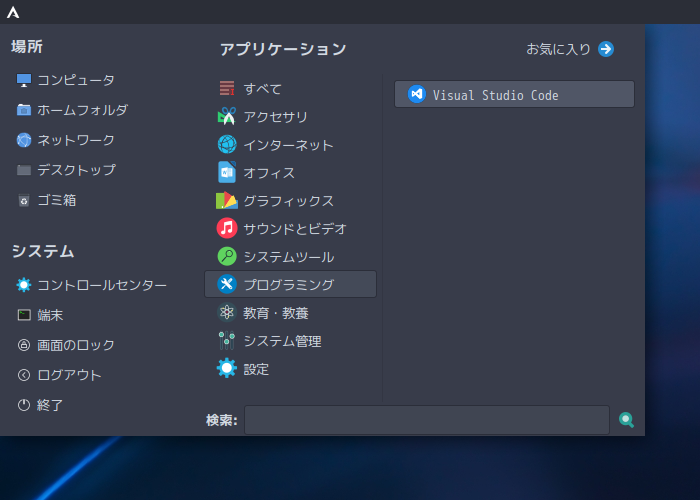
Task: Choose the サウンドとビデオ category label
Action: (x=295, y=229)
